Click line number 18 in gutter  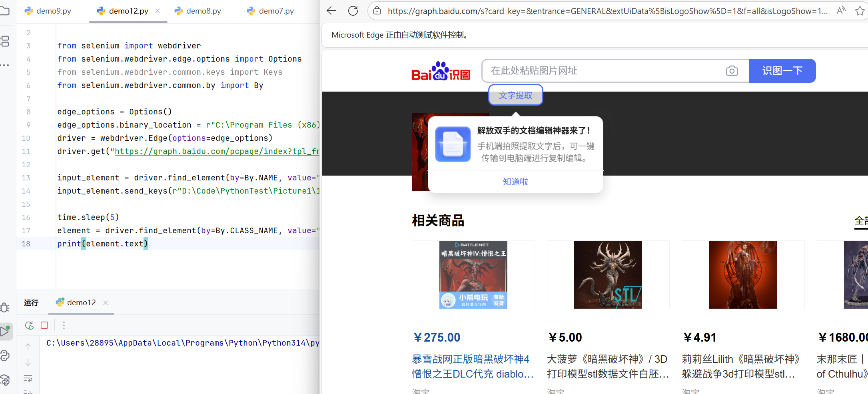click(x=26, y=244)
